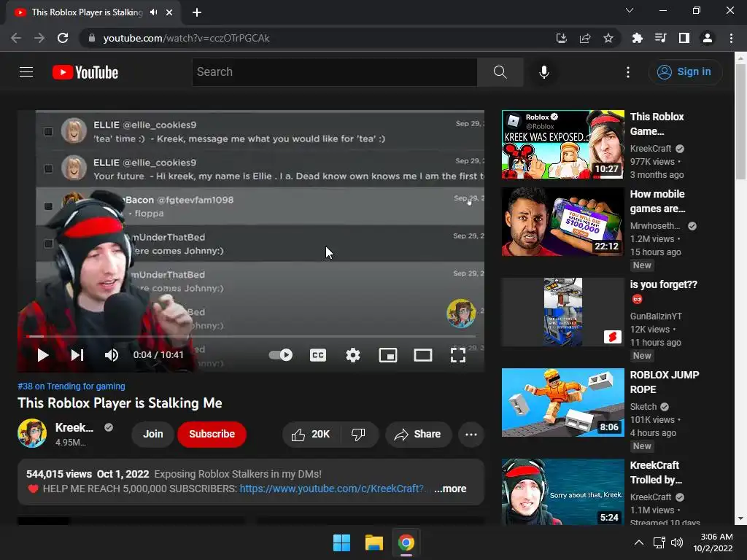This screenshot has width=747, height=560.
Task: Click Chrome icon in taskbar
Action: (x=406, y=542)
